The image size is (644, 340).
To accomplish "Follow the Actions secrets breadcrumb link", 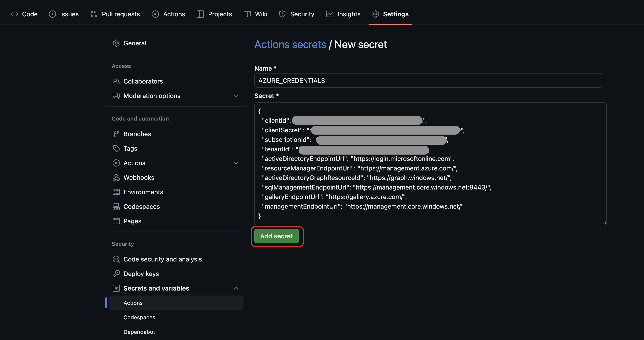I will coord(290,45).
